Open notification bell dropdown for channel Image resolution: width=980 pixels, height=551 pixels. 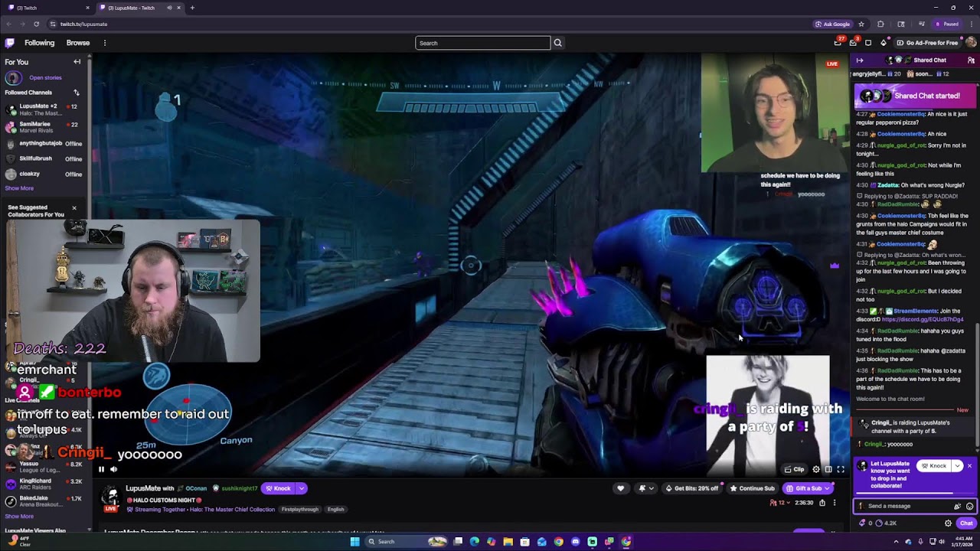(645, 488)
